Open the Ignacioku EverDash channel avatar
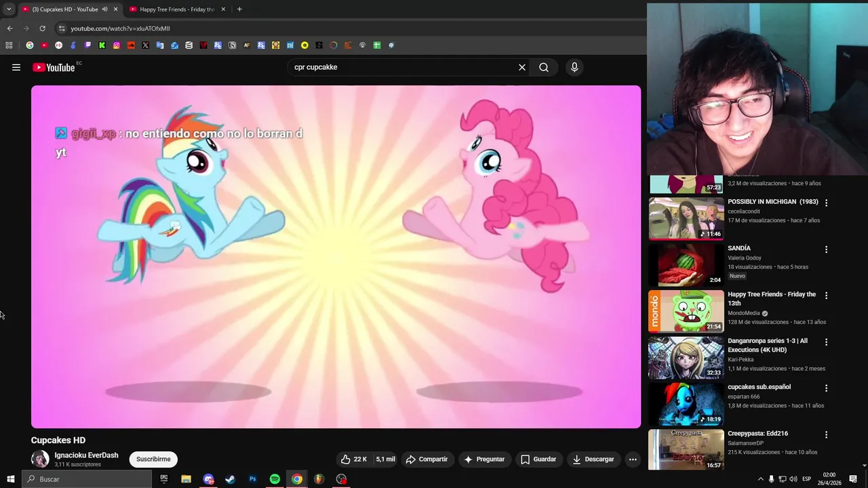This screenshot has height=488, width=868. click(40, 459)
